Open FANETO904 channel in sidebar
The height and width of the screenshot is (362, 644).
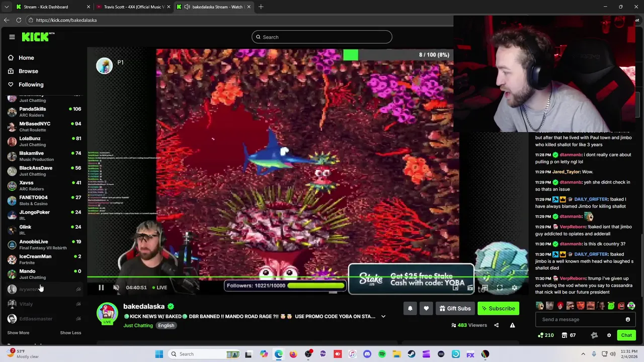click(44, 200)
